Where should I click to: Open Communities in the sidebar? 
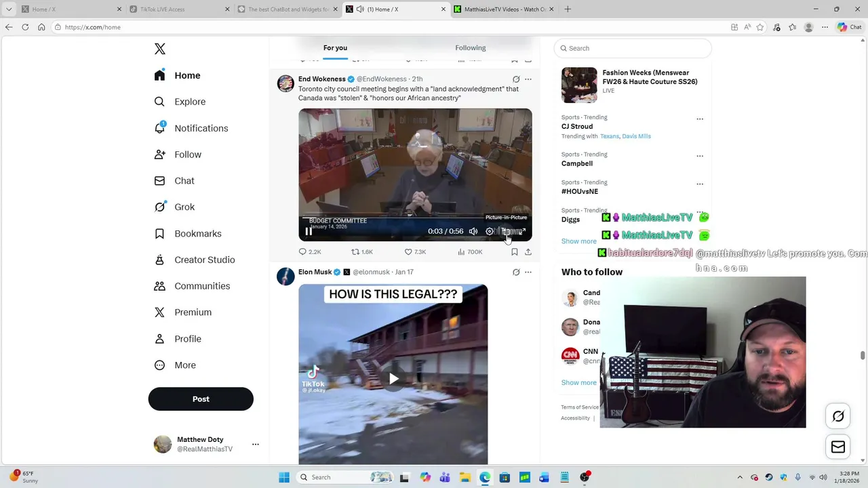click(x=192, y=286)
